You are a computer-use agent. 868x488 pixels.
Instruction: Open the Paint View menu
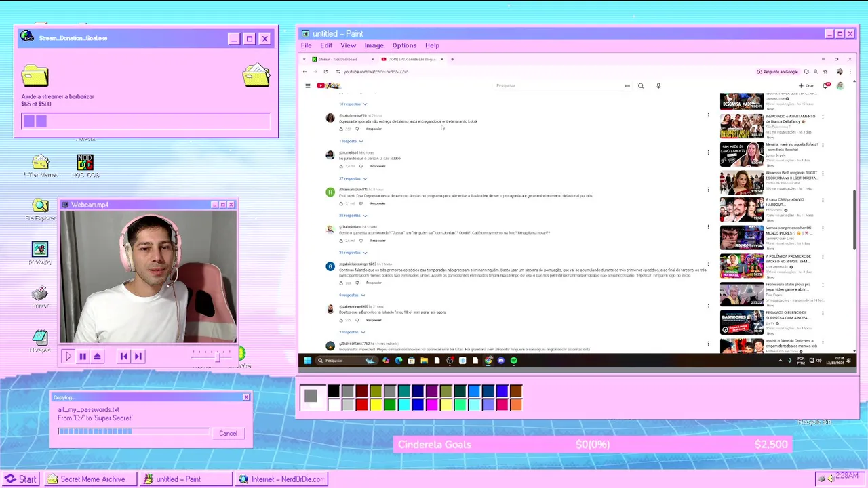(348, 45)
